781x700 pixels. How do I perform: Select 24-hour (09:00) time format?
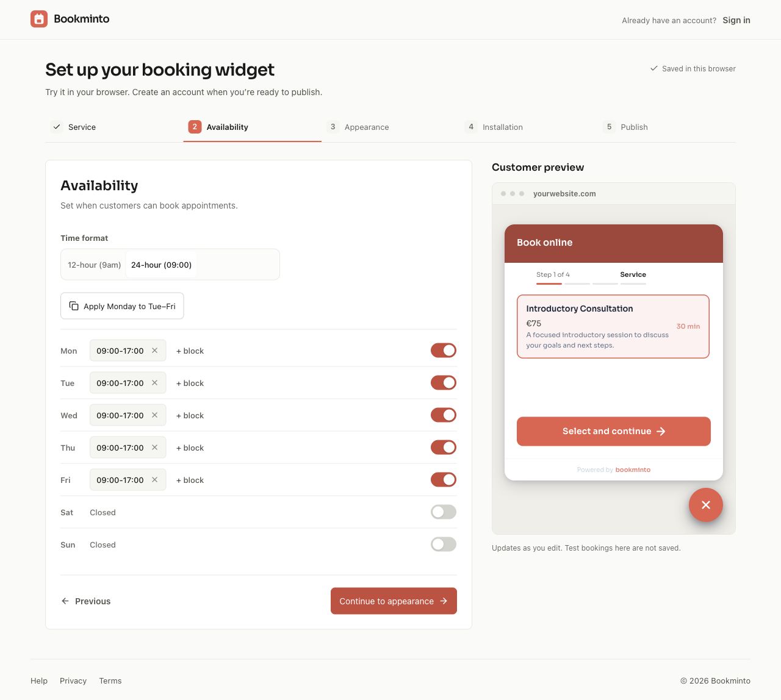(161, 265)
